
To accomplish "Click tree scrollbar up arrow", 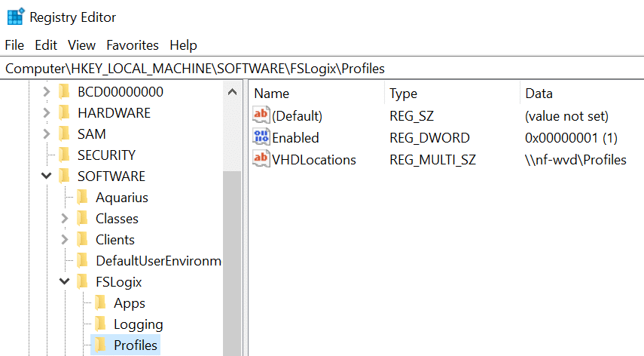I will pyautogui.click(x=232, y=92).
